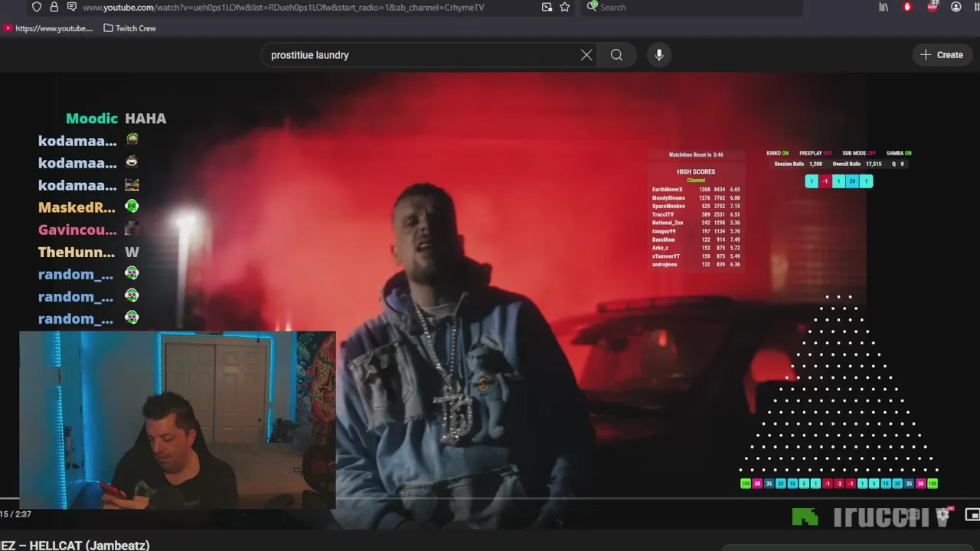Screen dimensions: 980x551
Task: Click the streamer webcam overlay
Action: (178, 420)
